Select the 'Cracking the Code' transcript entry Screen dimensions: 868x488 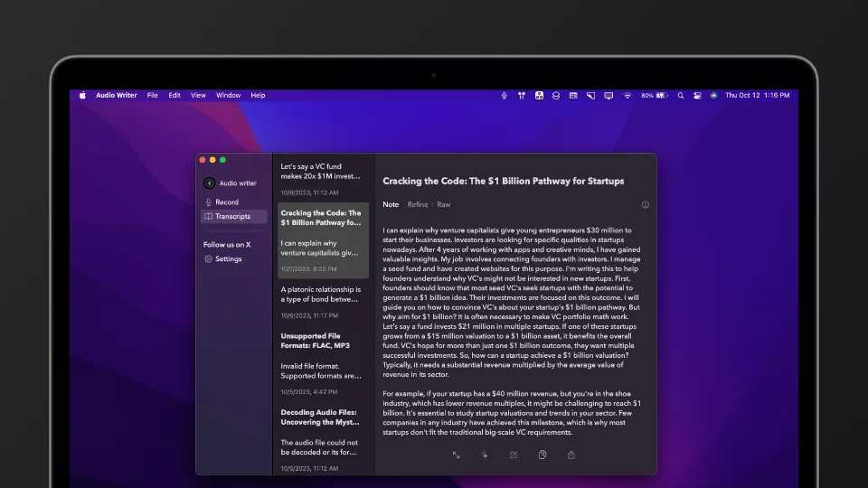point(323,240)
